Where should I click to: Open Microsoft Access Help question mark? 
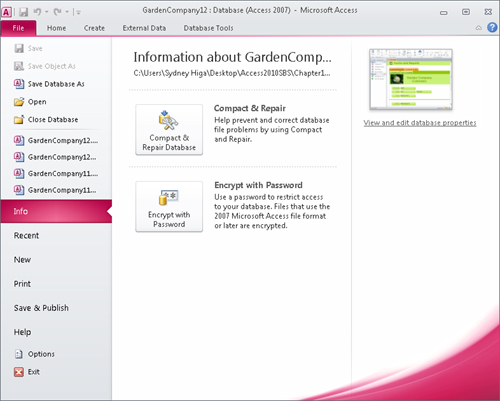[492, 27]
